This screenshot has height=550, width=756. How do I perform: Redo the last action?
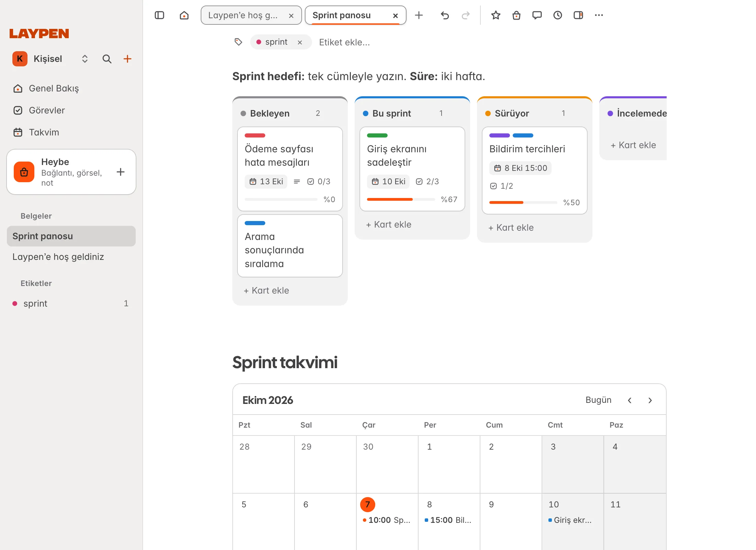(x=466, y=15)
